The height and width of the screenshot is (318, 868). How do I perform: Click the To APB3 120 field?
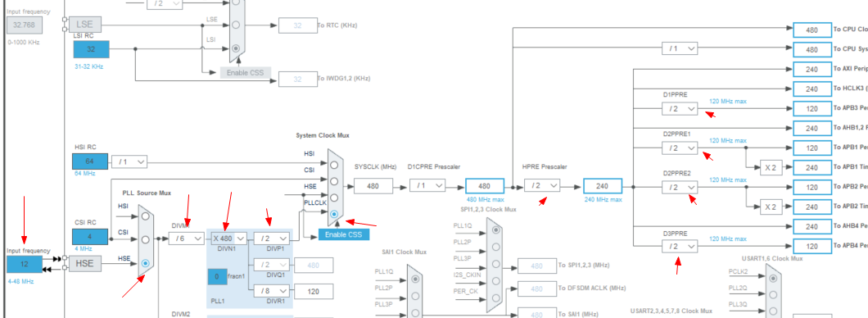click(812, 108)
